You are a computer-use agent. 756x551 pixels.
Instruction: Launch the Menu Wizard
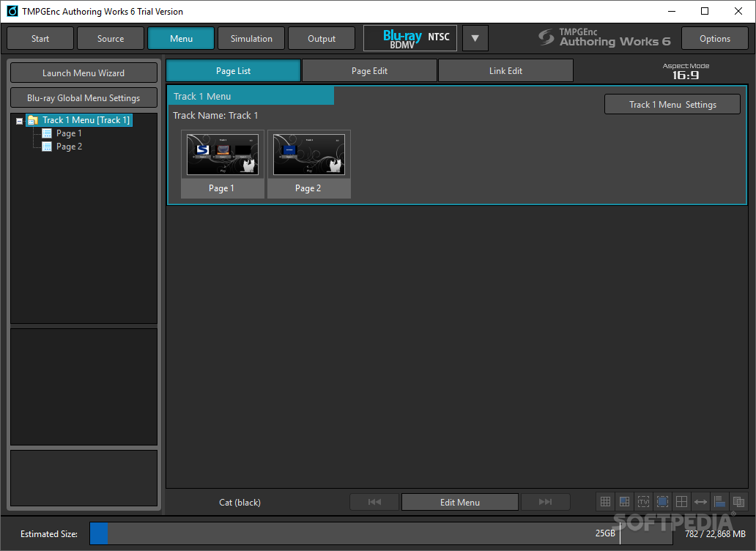(84, 73)
